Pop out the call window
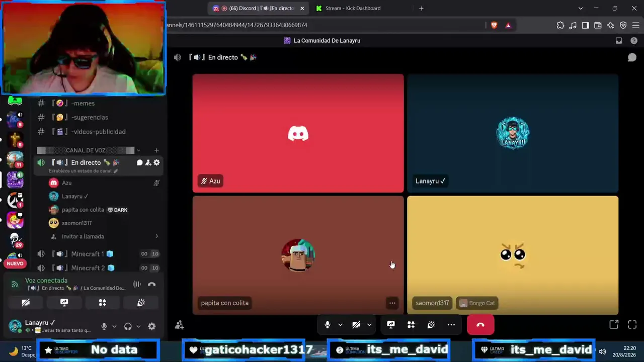The height and width of the screenshot is (362, 644). point(614,325)
